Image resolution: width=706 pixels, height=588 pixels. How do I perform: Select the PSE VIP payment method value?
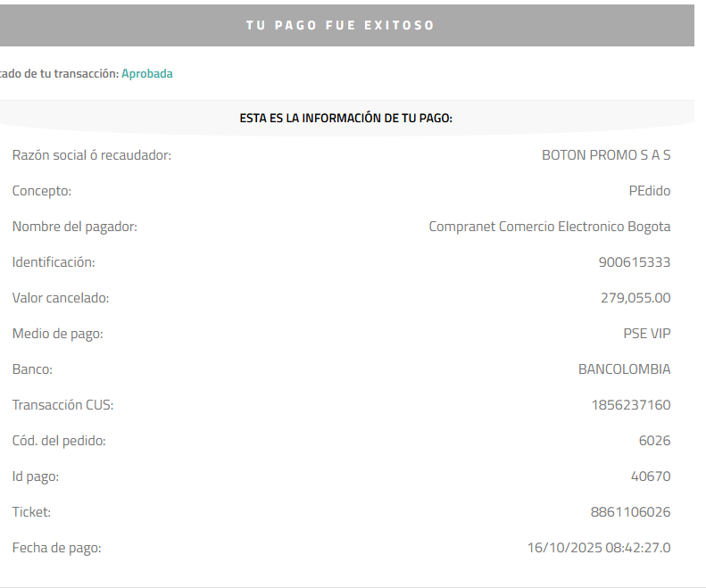coord(647,333)
